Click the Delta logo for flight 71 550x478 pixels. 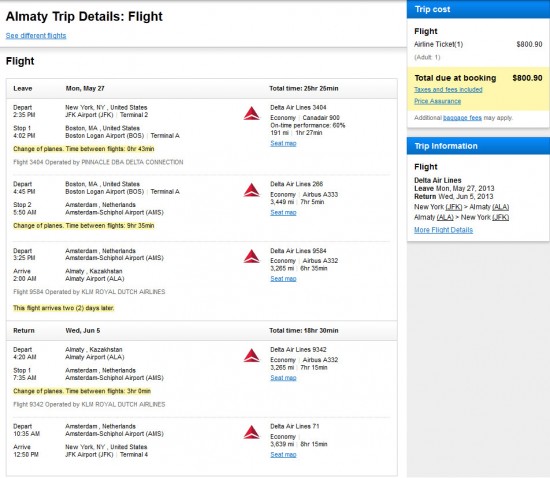coord(251,432)
